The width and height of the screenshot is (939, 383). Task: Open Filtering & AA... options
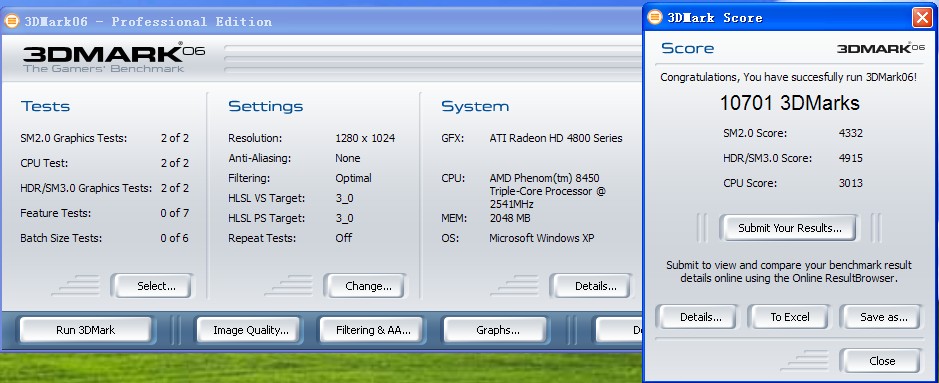pos(372,330)
